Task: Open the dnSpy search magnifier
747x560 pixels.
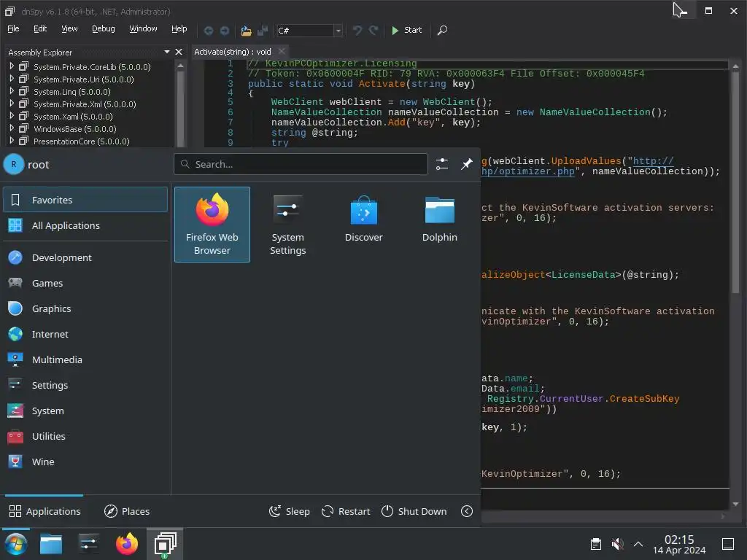Action: click(442, 31)
